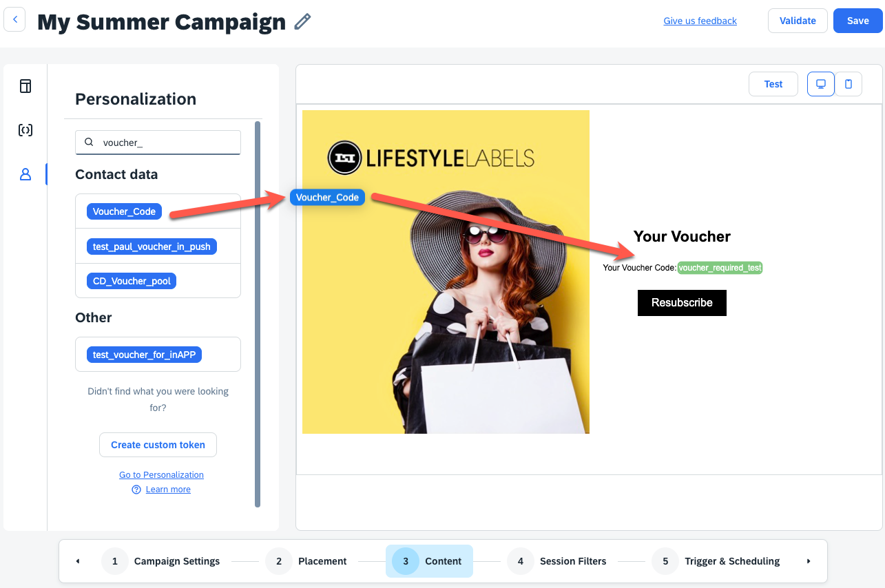Open step 3 Content

429,561
